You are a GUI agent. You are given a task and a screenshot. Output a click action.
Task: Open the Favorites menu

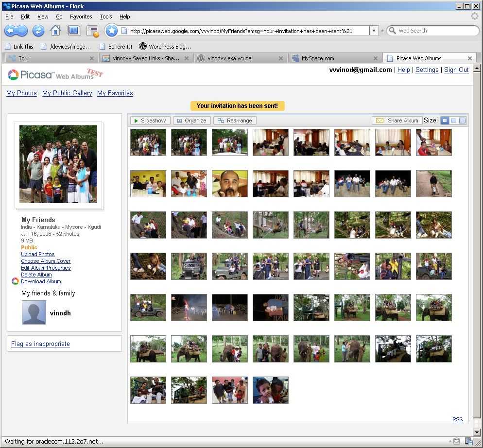[x=81, y=17]
